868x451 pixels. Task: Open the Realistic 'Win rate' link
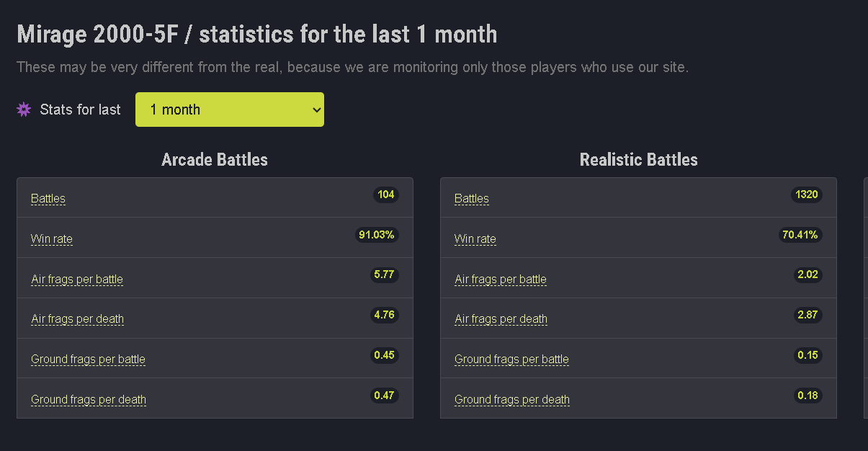(x=475, y=239)
